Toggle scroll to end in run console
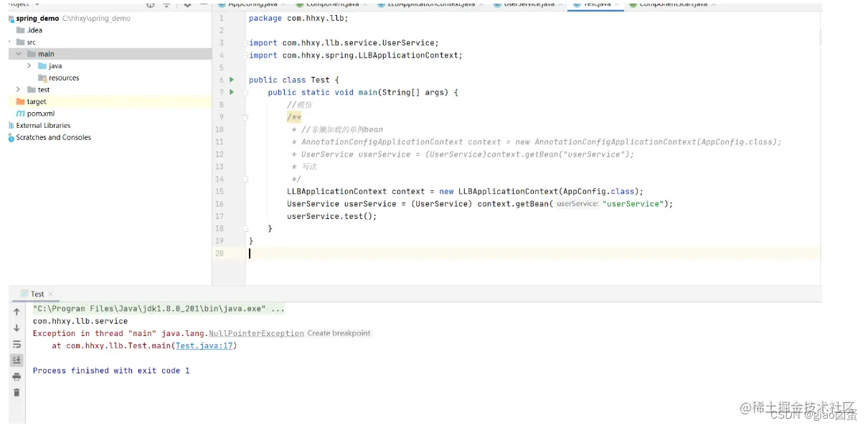Viewport: 868px width, 428px height. point(16,360)
